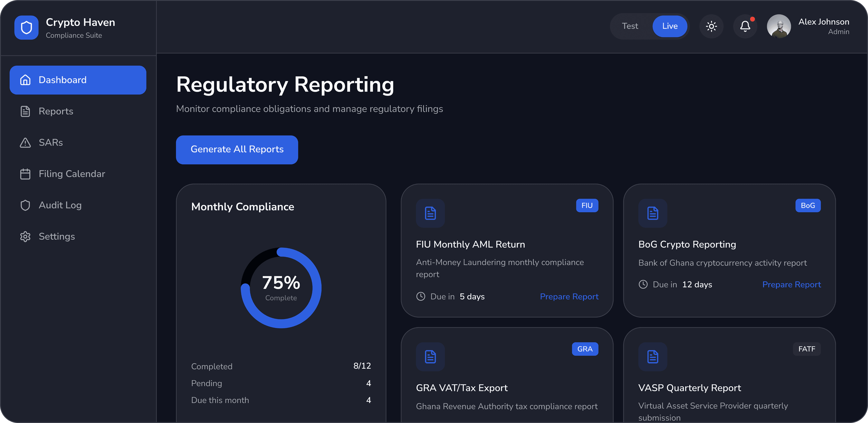Viewport: 868px width, 423px height.
Task: Select the Dashboard navigation item
Action: pyautogui.click(x=78, y=80)
